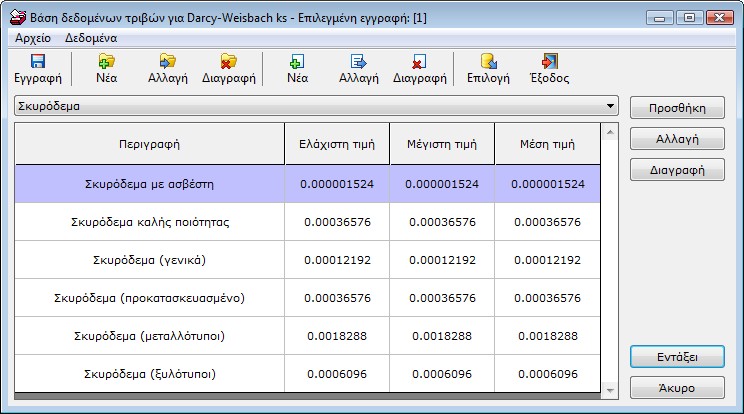Open the Δεδομένα menu

91,37
